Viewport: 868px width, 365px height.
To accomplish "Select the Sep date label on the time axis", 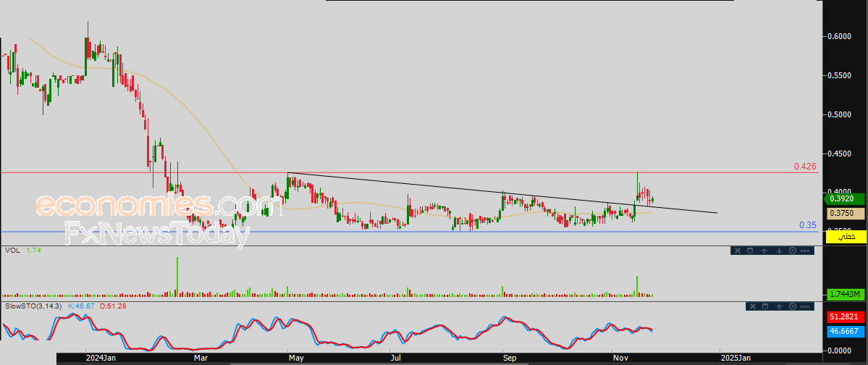I will (x=510, y=358).
